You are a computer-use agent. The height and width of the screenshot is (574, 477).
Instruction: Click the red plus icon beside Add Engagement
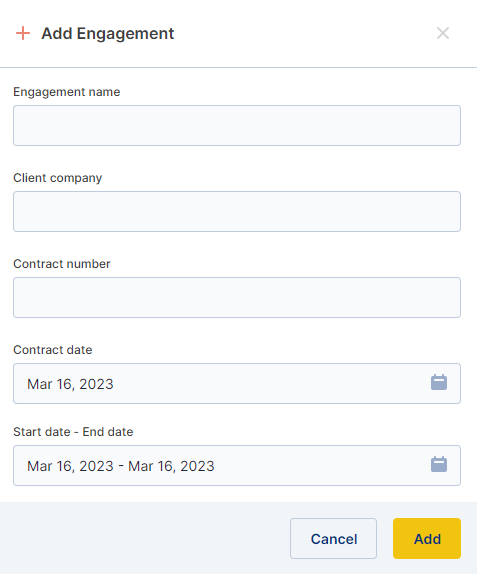[x=23, y=33]
